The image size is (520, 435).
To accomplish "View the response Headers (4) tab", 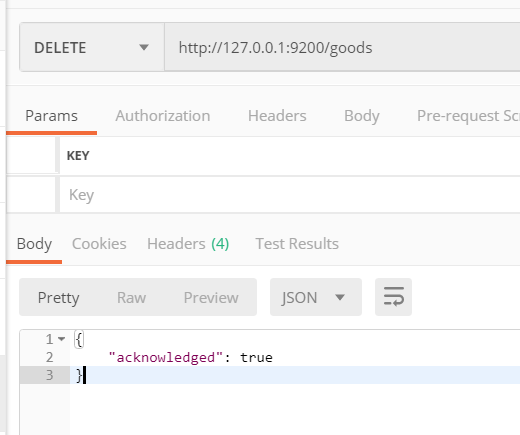I will tap(188, 244).
